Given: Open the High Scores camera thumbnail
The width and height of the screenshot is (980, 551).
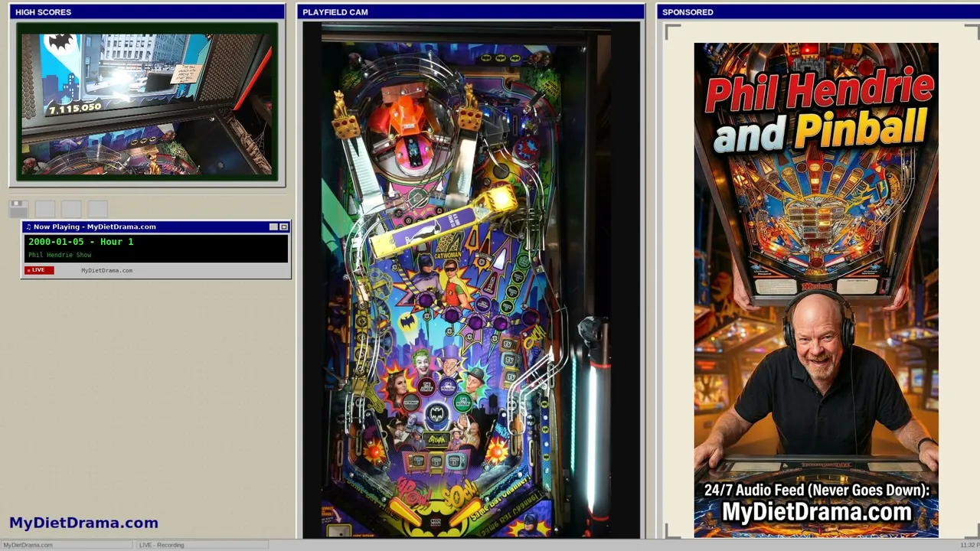Looking at the screenshot, I should (147, 103).
